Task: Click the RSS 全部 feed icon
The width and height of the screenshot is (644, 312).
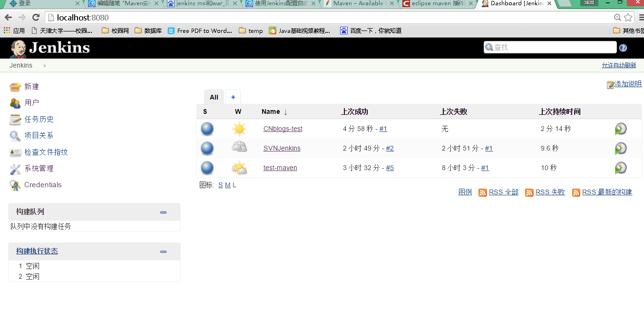Action: tap(482, 192)
